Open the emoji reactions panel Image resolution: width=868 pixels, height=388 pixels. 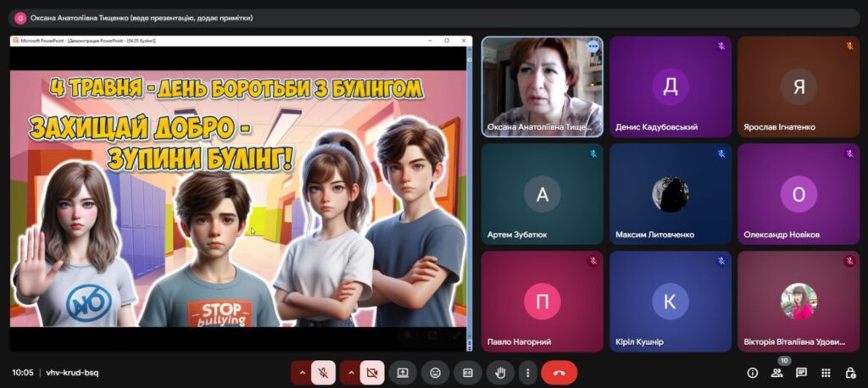[x=435, y=373]
